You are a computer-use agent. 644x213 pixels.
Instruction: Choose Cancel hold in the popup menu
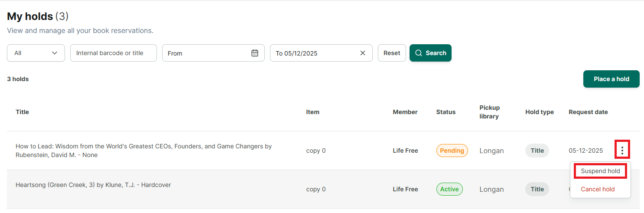tap(598, 189)
